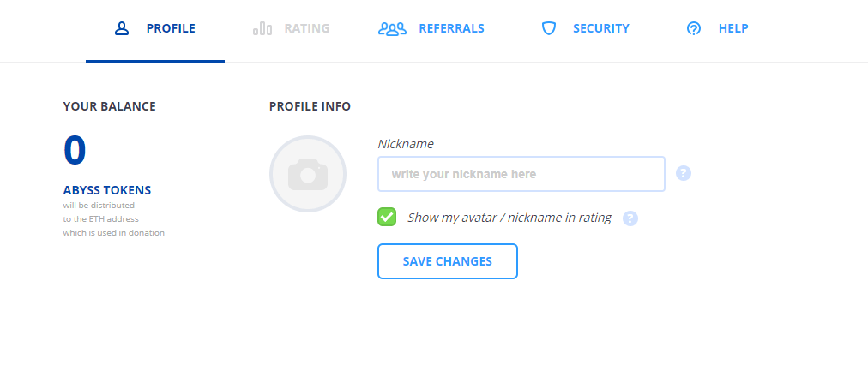Open the HELP tab label
This screenshot has height=377, width=868.
point(733,28)
